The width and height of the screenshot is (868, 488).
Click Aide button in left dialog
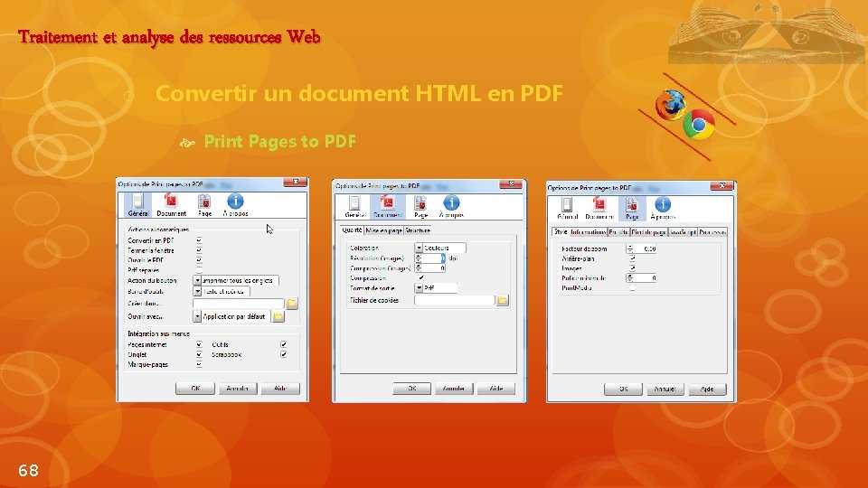280,389
